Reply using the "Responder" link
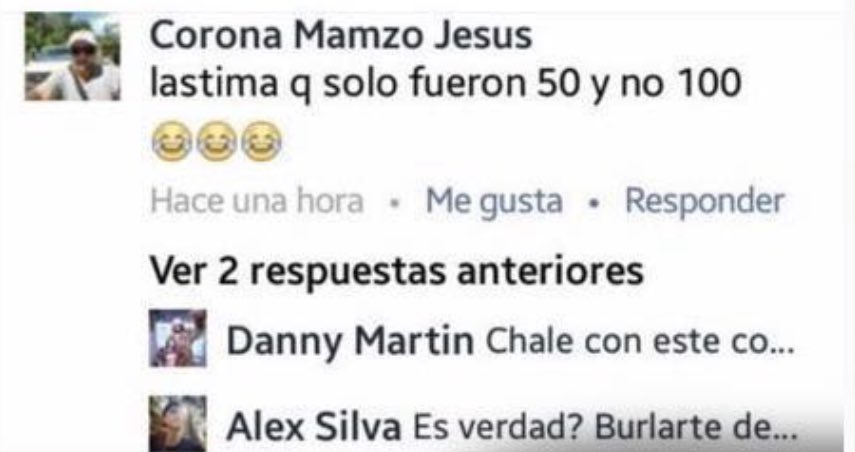The height and width of the screenshot is (452, 855). (x=705, y=201)
